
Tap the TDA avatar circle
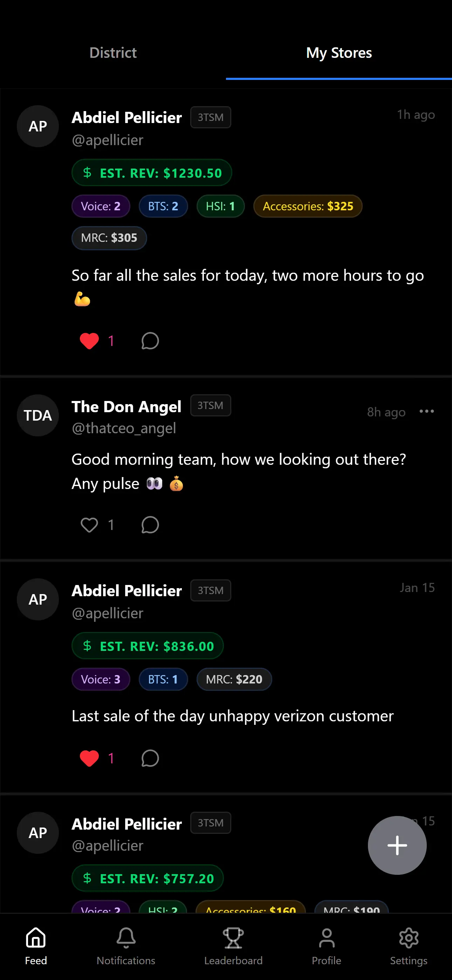tap(38, 415)
